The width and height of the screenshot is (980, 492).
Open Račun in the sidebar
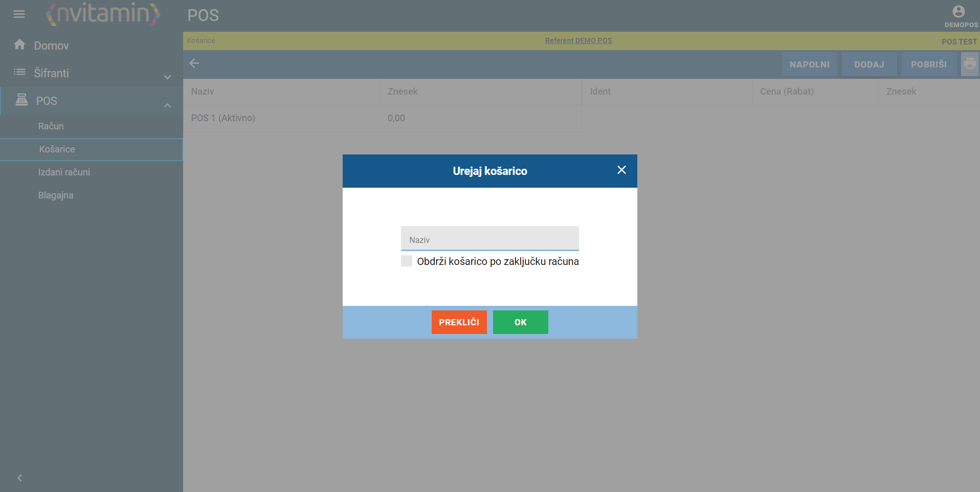tap(51, 126)
